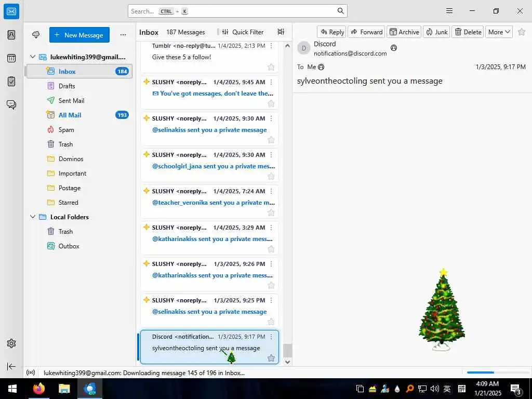Open the @teacher_veronika private message email
This screenshot has height=399, width=532.
pos(209,202)
